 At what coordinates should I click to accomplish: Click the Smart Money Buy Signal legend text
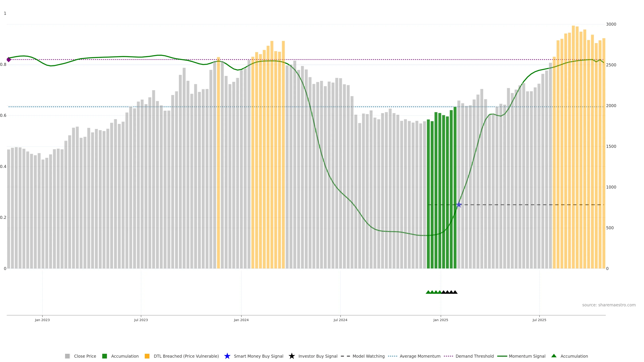tap(258, 356)
